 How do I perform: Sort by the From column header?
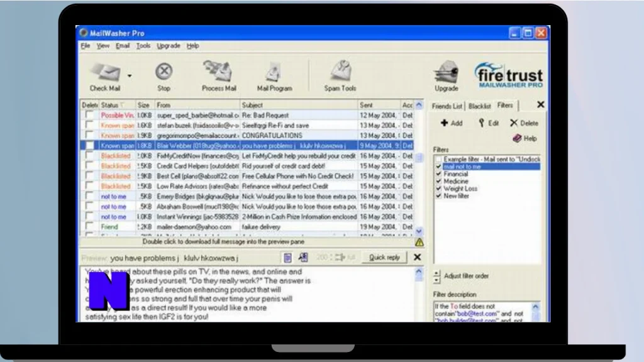[x=197, y=105]
